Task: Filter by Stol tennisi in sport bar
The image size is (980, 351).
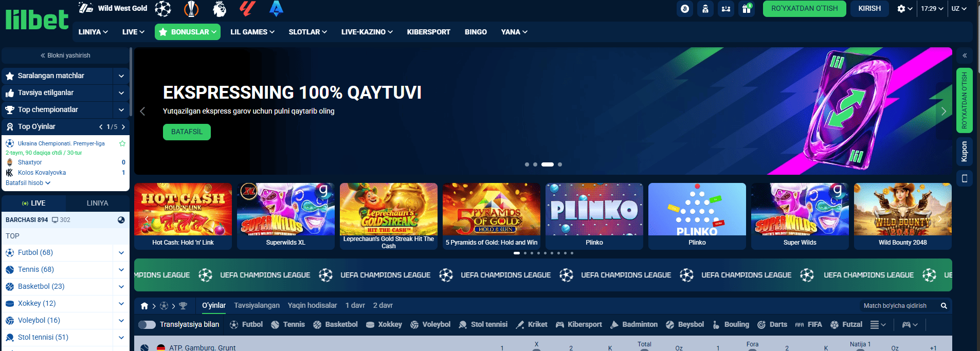Action: click(x=483, y=325)
